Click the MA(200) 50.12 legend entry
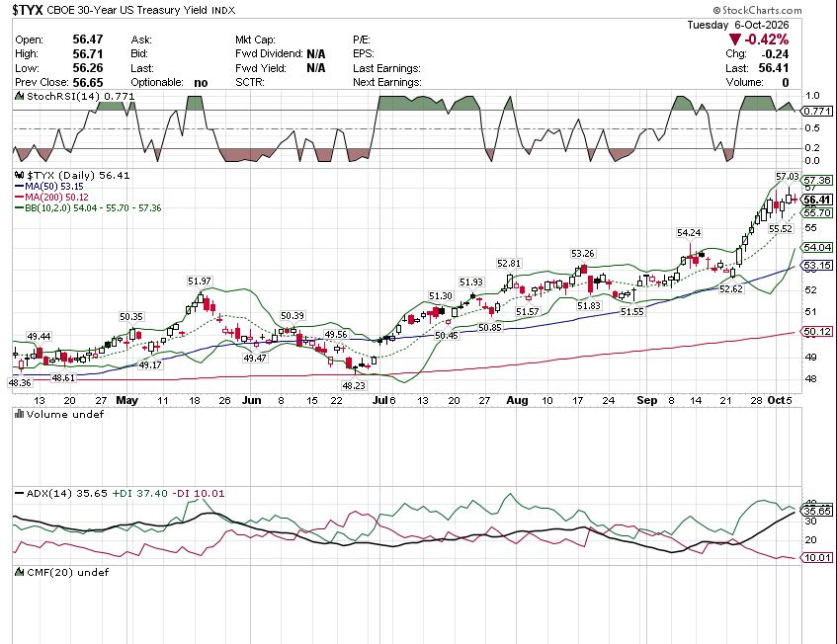The image size is (837, 644). [56, 197]
